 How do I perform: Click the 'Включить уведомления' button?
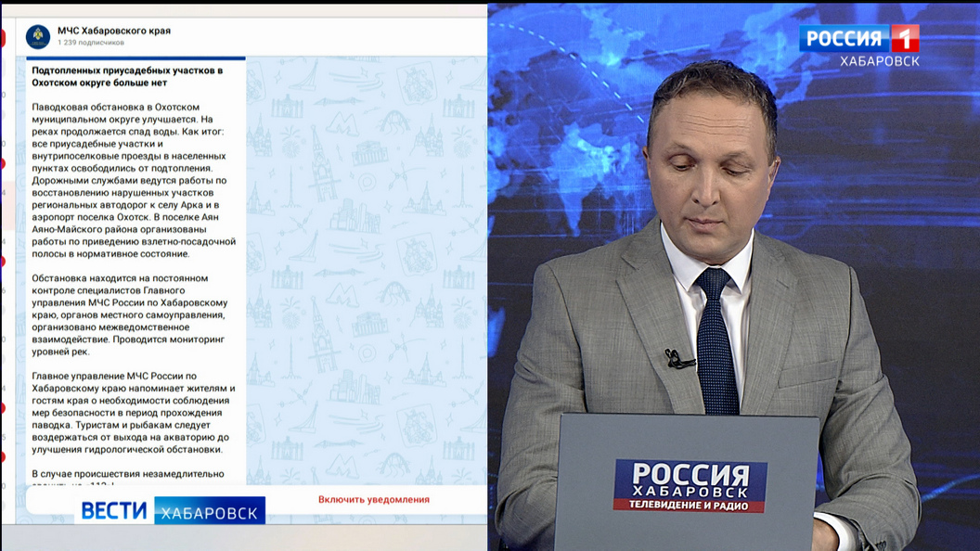[374, 500]
